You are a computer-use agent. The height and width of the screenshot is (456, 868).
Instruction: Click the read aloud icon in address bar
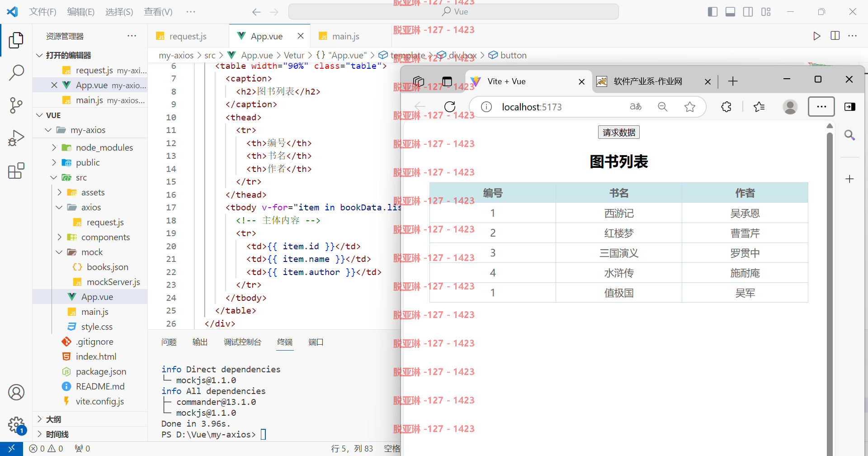tap(636, 107)
